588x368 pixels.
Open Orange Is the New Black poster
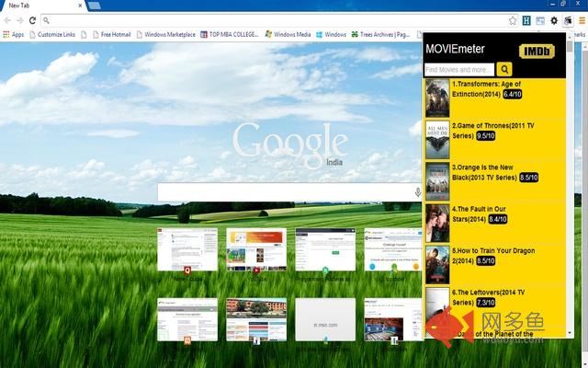[437, 182]
